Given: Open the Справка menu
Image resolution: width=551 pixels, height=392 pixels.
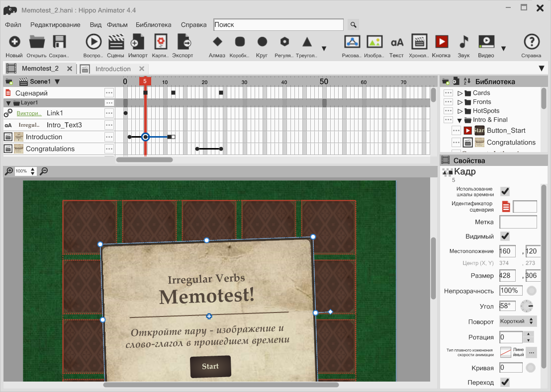Looking at the screenshot, I should (x=193, y=24).
